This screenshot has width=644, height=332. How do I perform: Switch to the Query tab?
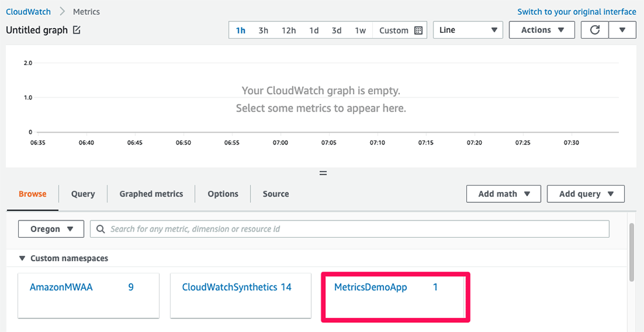[x=83, y=194]
